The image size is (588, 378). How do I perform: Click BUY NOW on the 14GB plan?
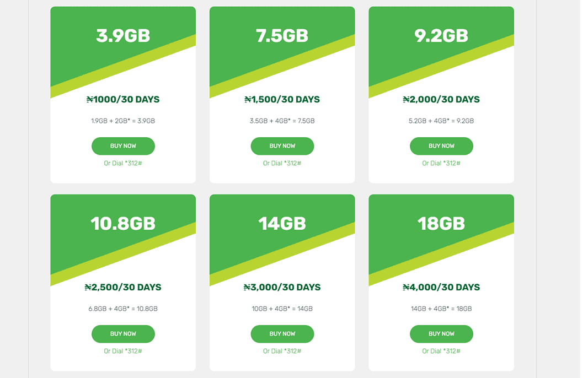pos(282,334)
